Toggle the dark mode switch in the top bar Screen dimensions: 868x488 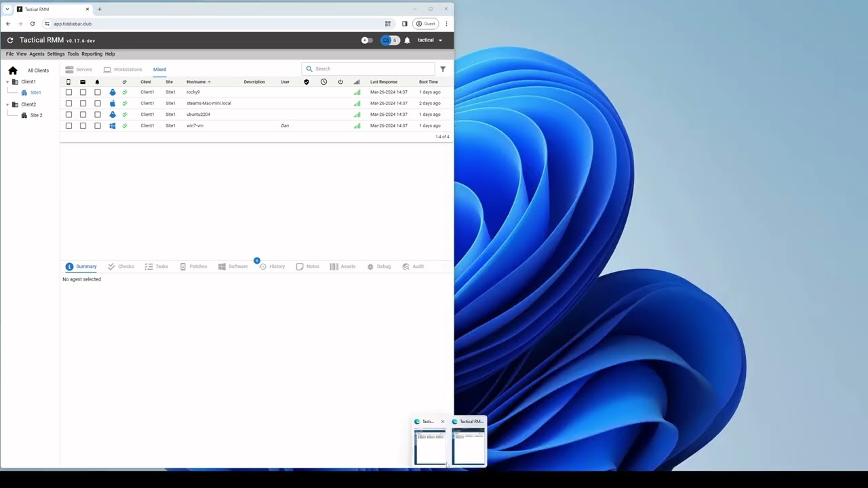[367, 40]
